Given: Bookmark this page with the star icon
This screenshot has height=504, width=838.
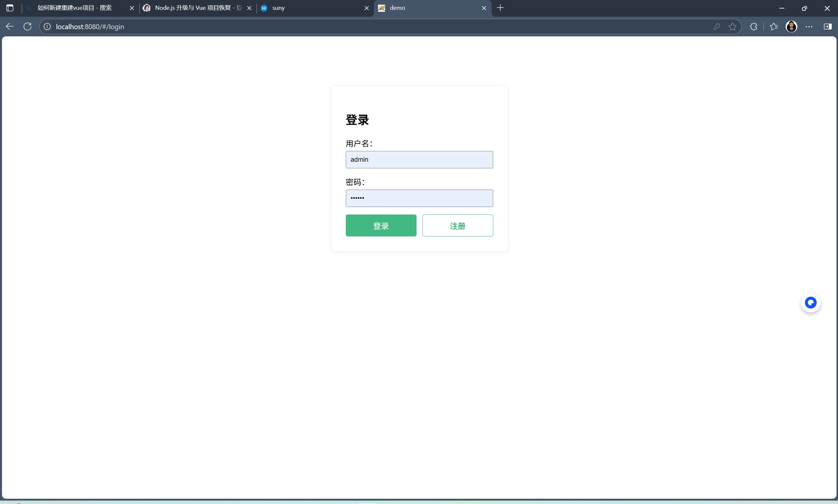Looking at the screenshot, I should [733, 27].
